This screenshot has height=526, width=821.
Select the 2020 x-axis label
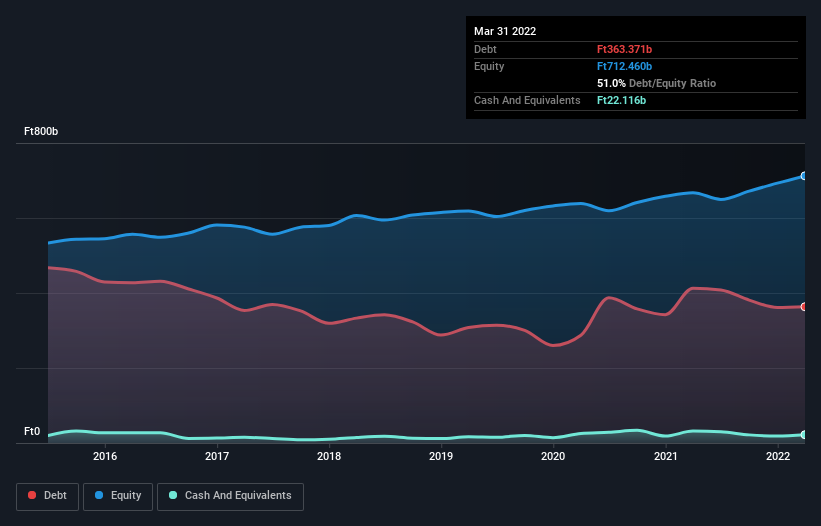click(553, 456)
